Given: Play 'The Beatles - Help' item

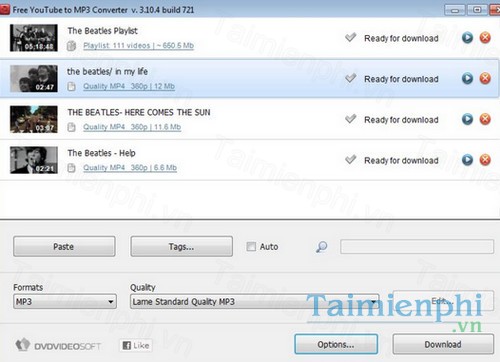Looking at the screenshot, I should (x=467, y=160).
